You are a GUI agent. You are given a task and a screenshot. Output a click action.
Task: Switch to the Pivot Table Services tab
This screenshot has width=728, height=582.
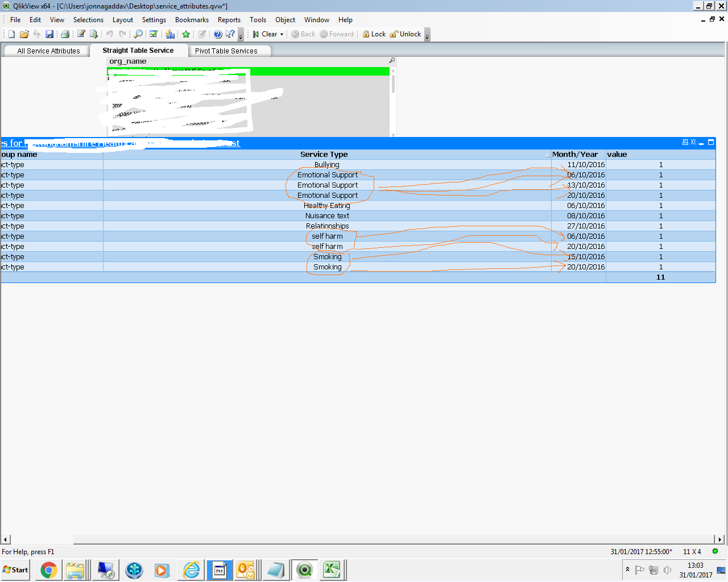coord(226,51)
